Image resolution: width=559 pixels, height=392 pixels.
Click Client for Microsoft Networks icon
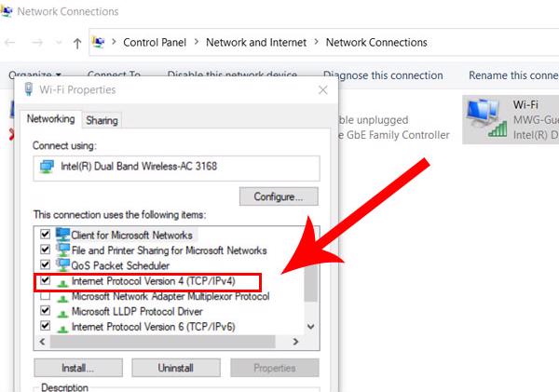[x=62, y=235]
